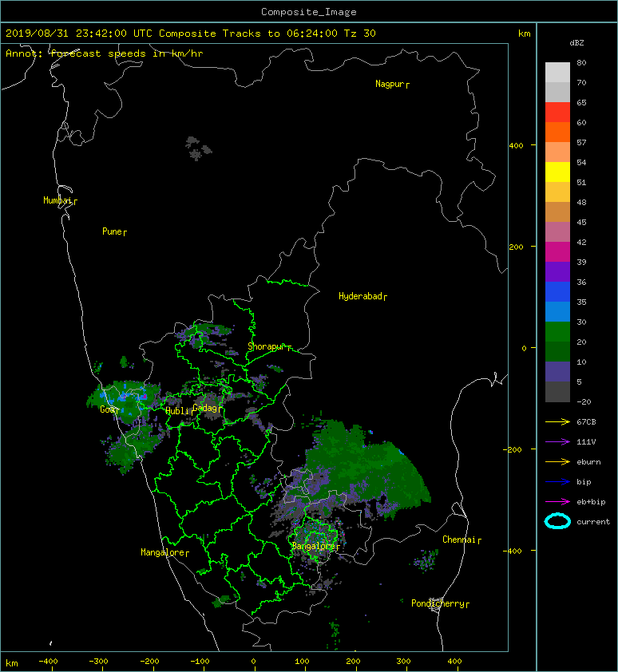Click the -400 tick on bottom axis
The width and height of the screenshot is (618, 672).
48,662
